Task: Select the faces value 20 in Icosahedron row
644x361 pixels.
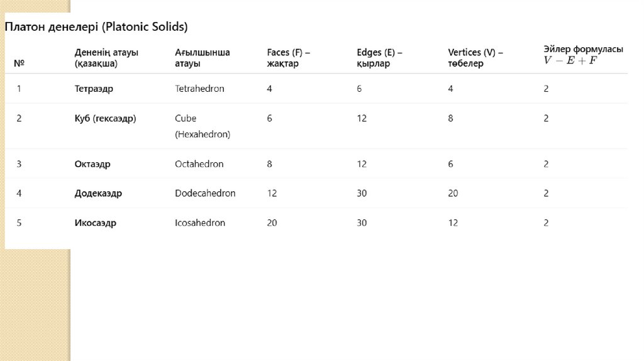Action: tap(272, 223)
